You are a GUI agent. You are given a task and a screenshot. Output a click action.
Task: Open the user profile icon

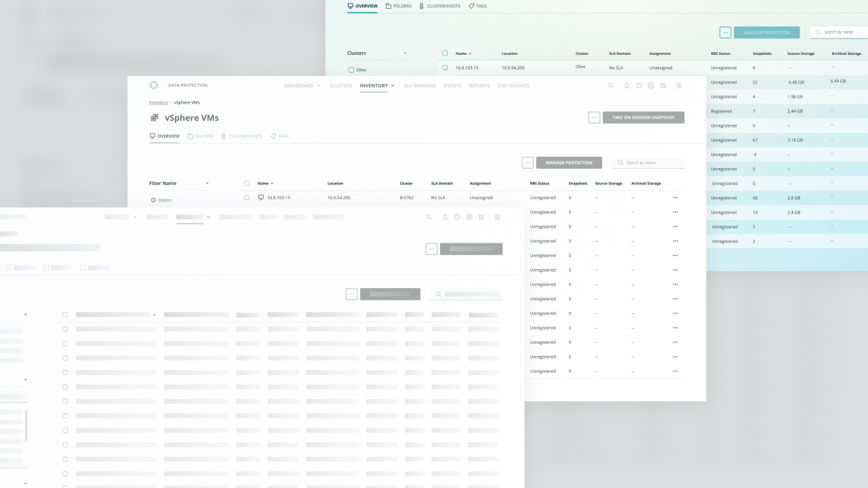[679, 85]
